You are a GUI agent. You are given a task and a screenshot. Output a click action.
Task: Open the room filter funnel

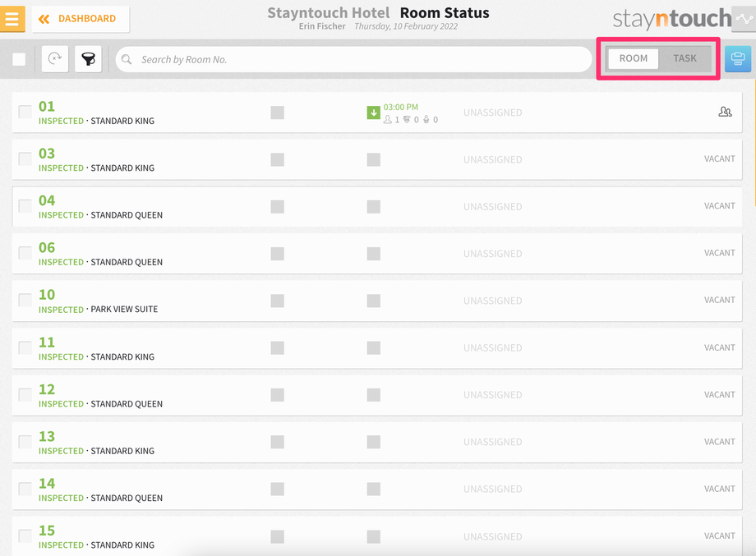tap(88, 59)
